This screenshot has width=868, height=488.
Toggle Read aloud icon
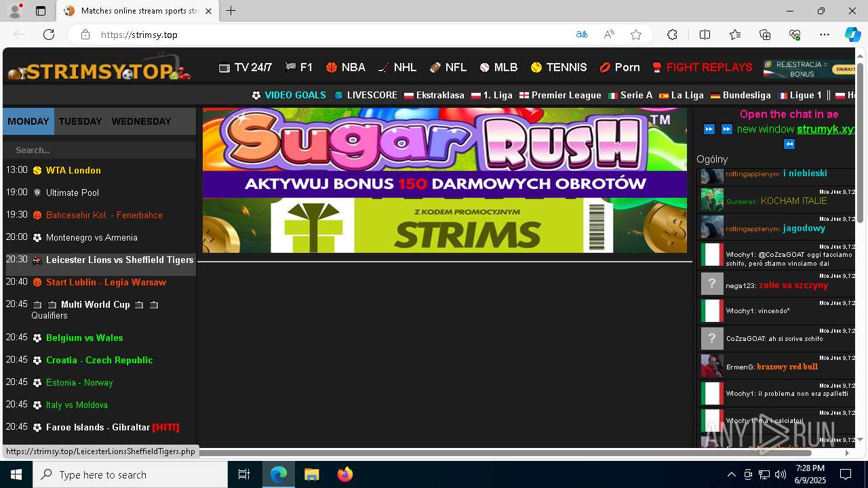tap(609, 35)
